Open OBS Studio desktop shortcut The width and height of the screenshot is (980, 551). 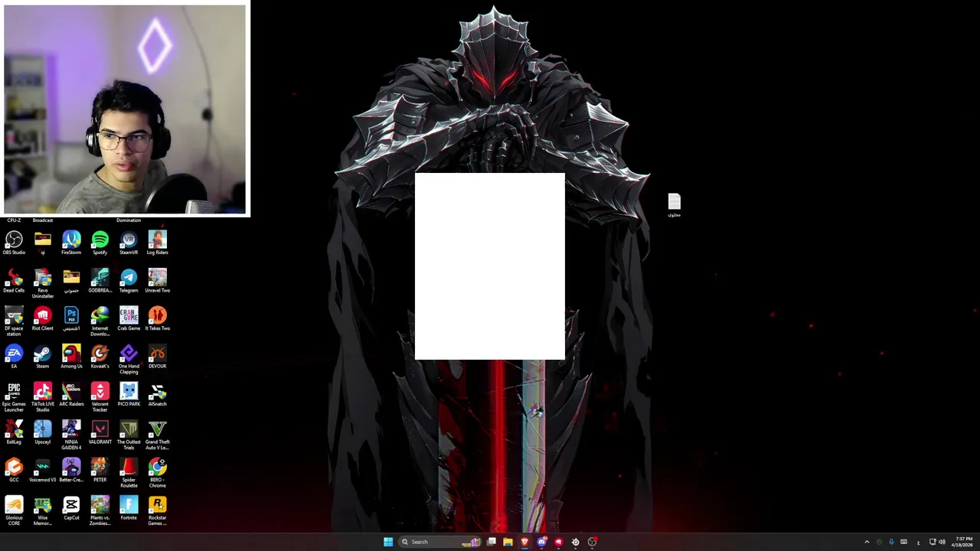point(14,243)
